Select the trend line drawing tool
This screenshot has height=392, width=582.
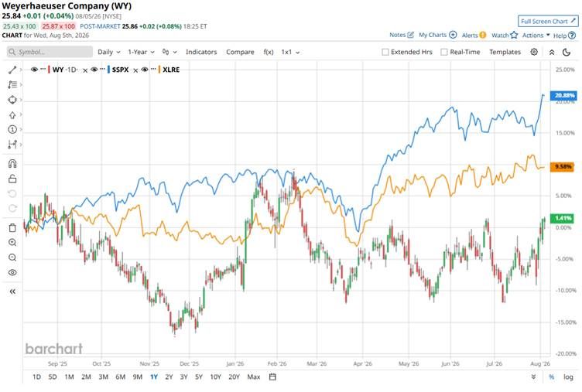[12, 70]
